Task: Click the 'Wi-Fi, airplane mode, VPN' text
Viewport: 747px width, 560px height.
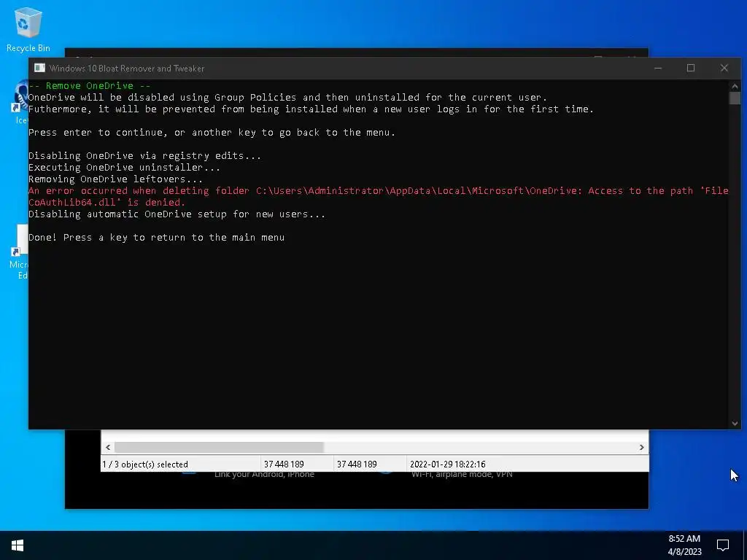Action: (x=462, y=475)
